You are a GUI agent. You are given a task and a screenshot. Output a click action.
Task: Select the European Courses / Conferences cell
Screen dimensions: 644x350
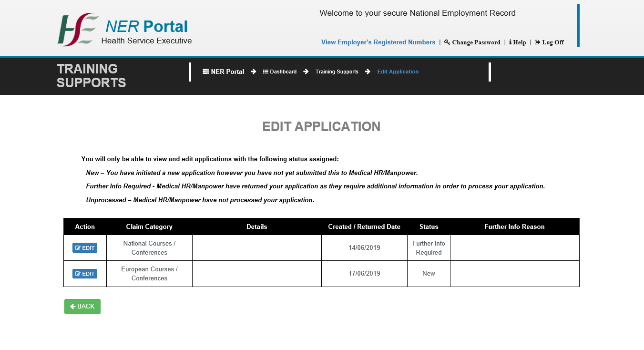(x=149, y=274)
